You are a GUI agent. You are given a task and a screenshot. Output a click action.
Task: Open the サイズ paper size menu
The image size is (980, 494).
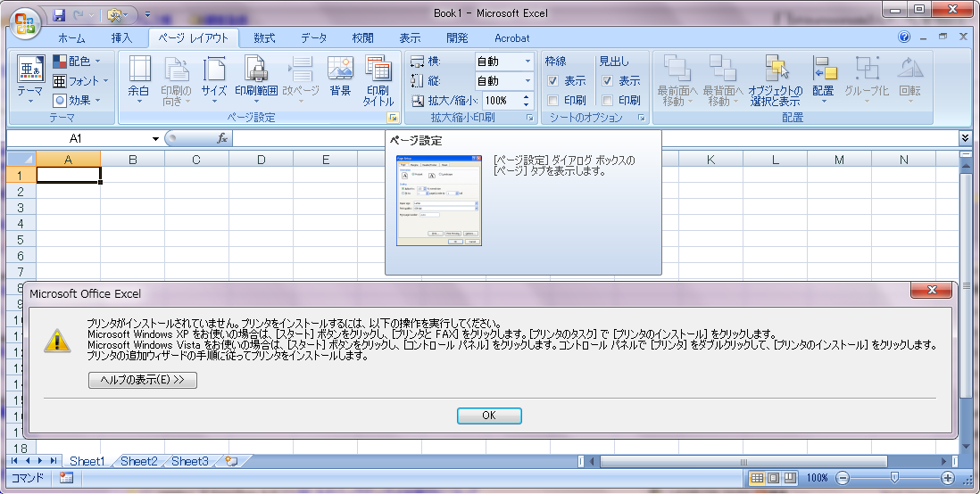tap(213, 80)
